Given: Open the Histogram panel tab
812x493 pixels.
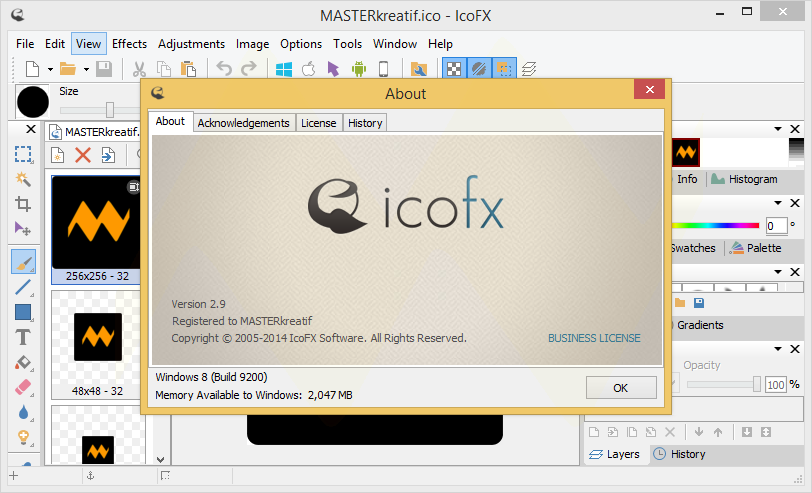Looking at the screenshot, I should point(744,179).
